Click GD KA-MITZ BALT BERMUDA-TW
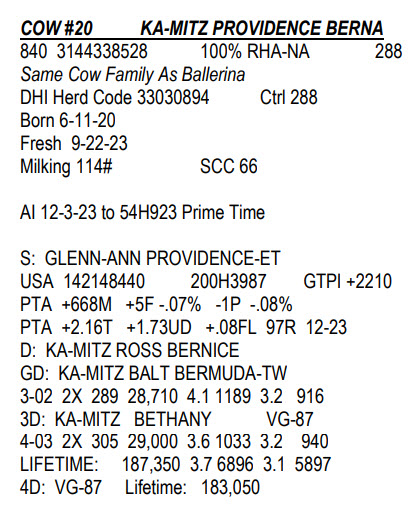This screenshot has width=417, height=523. (x=154, y=374)
